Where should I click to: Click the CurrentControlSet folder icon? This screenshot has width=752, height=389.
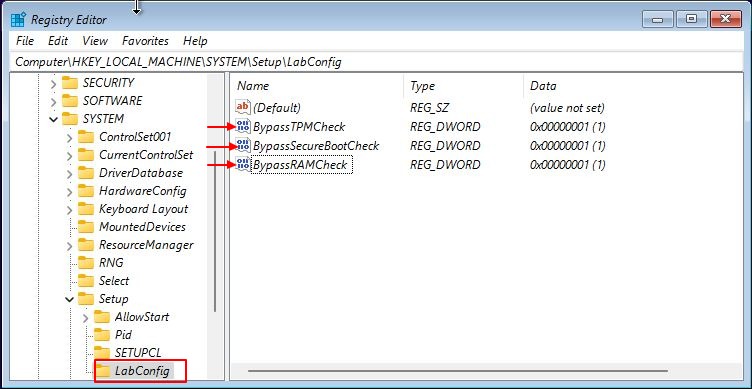coord(86,155)
